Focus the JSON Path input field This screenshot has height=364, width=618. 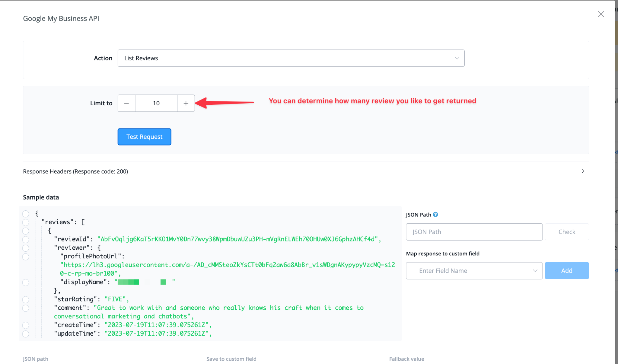474,232
